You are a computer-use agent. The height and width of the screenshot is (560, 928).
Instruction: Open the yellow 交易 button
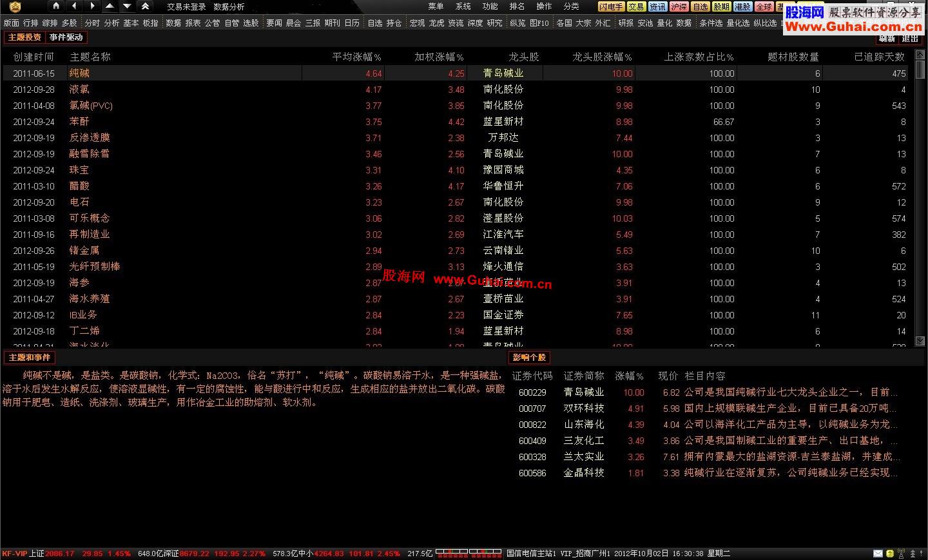[636, 6]
